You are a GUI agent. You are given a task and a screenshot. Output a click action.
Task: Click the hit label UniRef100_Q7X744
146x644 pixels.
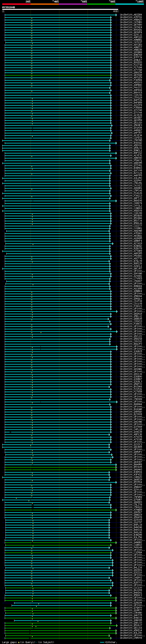131,113
